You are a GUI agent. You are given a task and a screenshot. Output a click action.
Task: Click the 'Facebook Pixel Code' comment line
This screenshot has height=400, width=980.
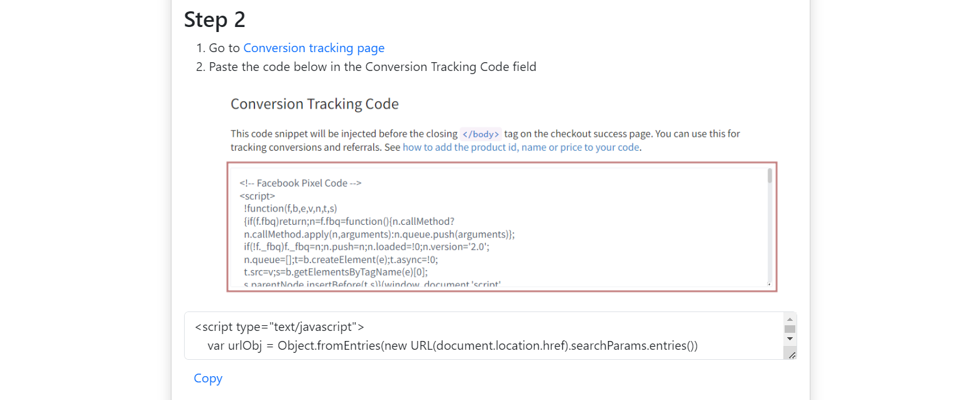click(x=300, y=183)
